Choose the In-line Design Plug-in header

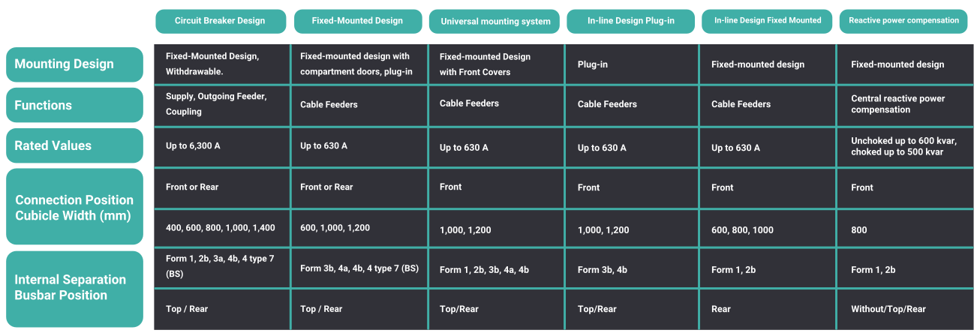coord(630,21)
